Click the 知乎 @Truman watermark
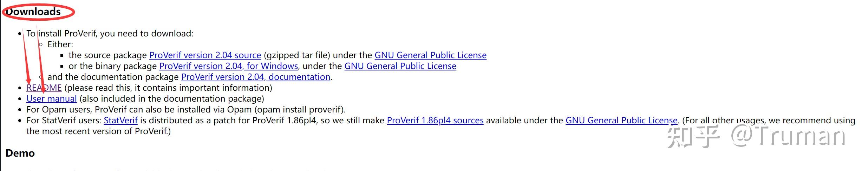The height and width of the screenshot is (171, 868). [755, 136]
